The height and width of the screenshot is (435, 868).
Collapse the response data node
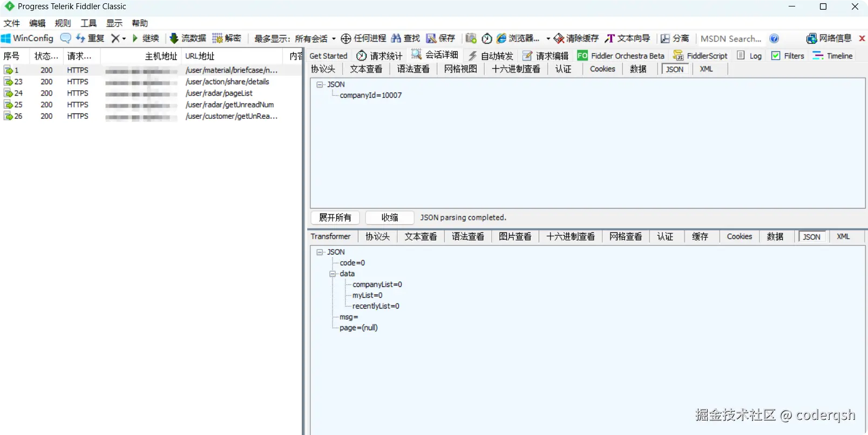pyautogui.click(x=333, y=273)
